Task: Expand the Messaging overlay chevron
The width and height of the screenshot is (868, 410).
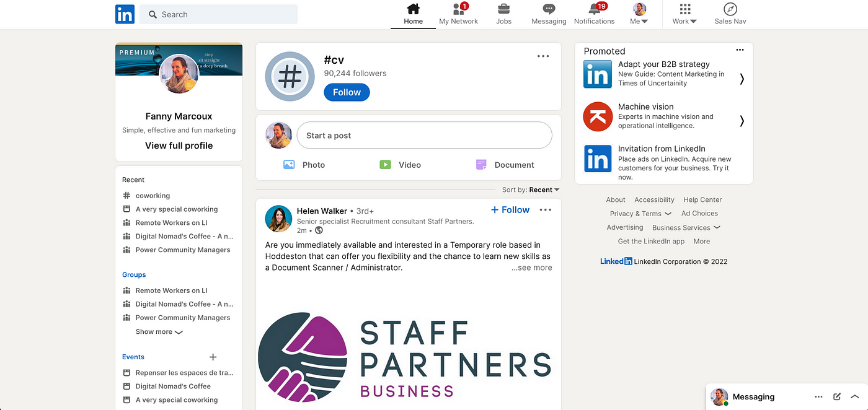Action: [x=854, y=396]
